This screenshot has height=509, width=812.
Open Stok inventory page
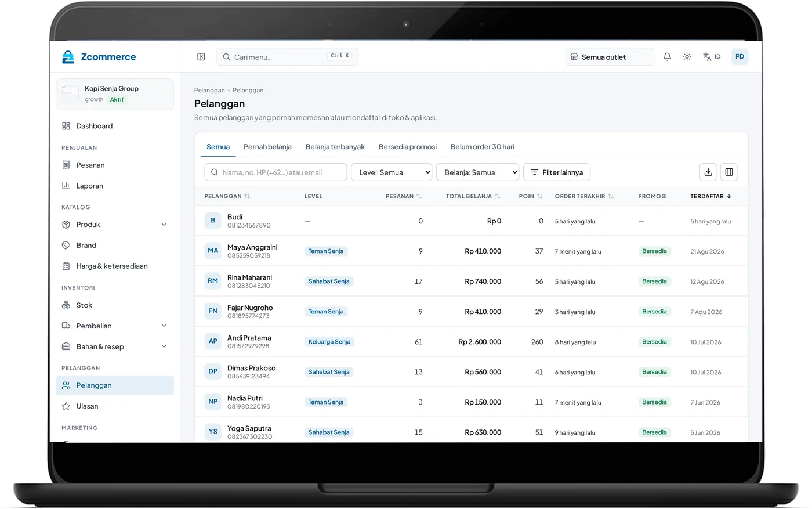(115, 305)
